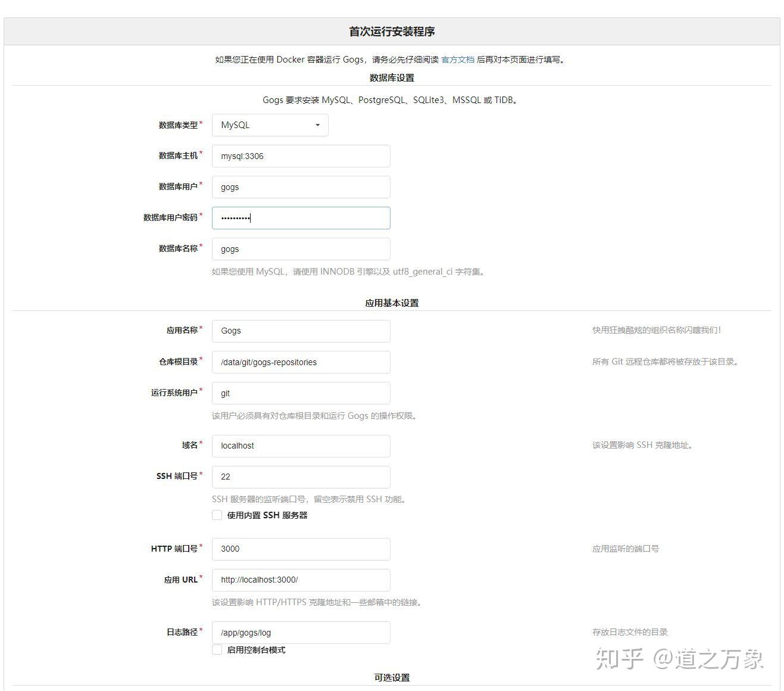Click the 可选设置 section heading
784x691 pixels.
tap(392, 677)
